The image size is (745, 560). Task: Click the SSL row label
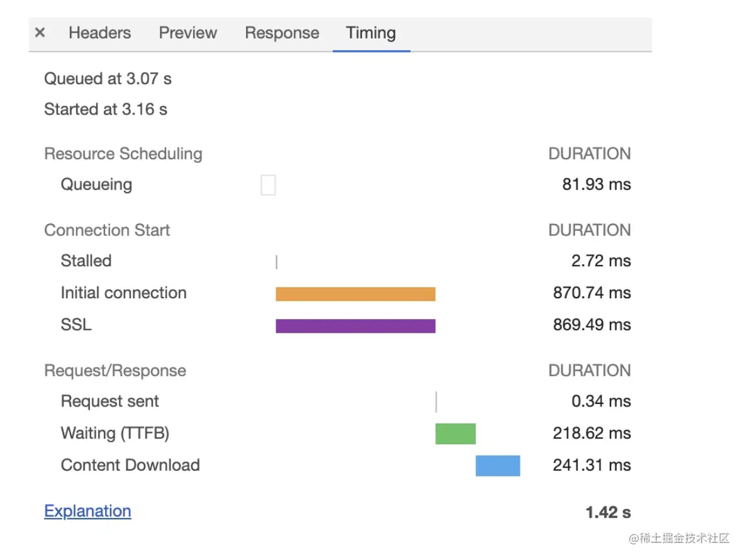tap(76, 325)
